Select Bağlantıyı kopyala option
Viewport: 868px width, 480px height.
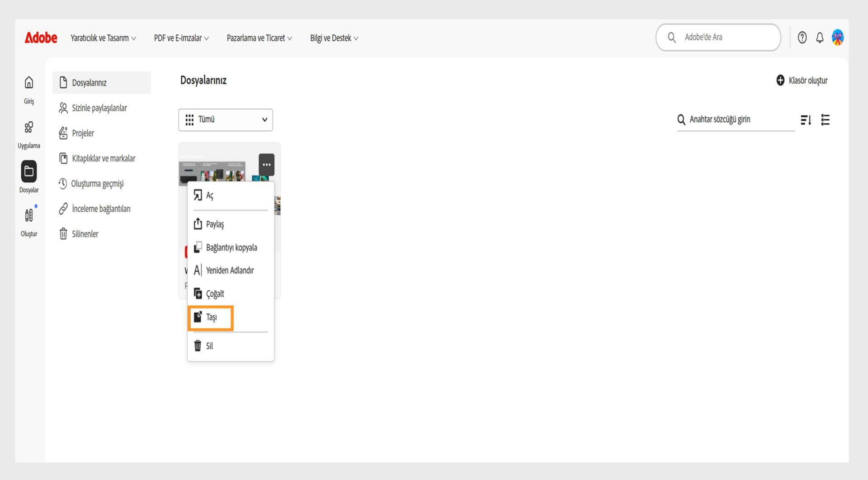(231, 247)
